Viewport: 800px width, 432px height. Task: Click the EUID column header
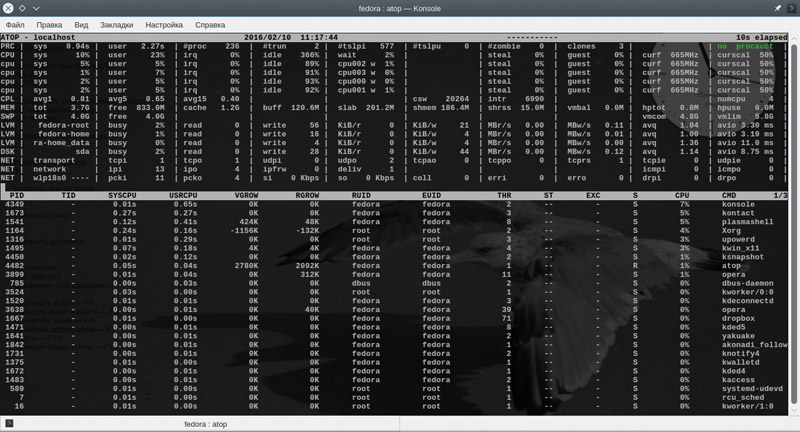(431, 195)
